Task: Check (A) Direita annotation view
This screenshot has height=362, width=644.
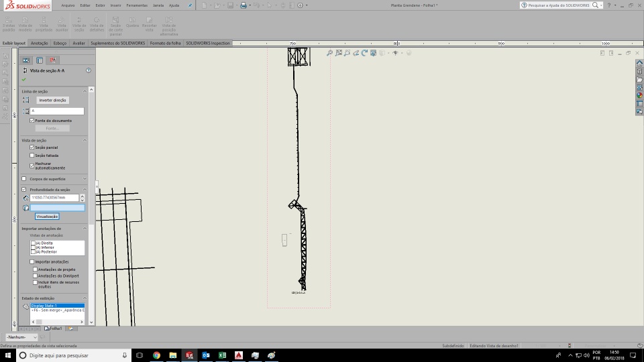Action: pos(34,243)
